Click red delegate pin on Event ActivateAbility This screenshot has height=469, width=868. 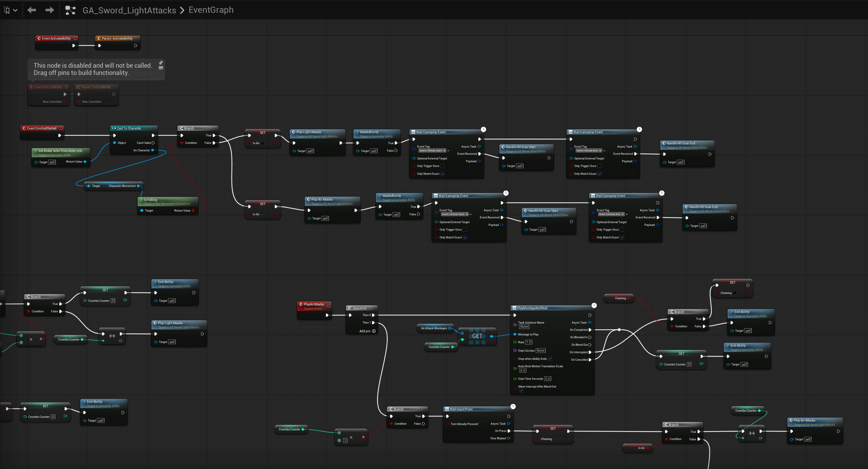click(75, 38)
